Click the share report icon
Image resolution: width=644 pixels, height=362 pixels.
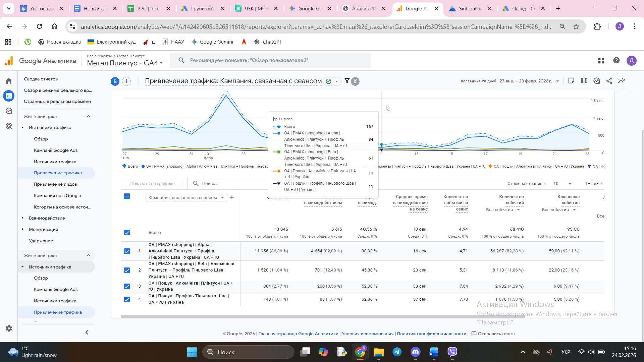click(609, 81)
